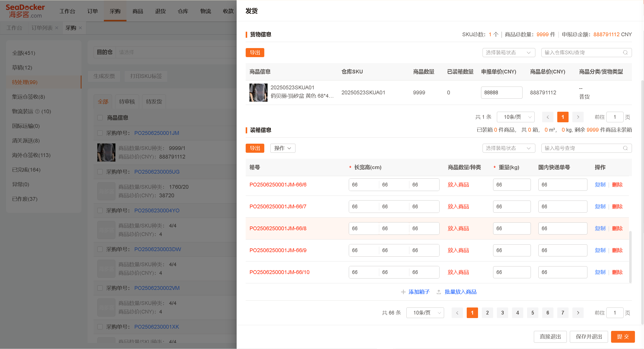Click the 生成发票 button

point(104,76)
